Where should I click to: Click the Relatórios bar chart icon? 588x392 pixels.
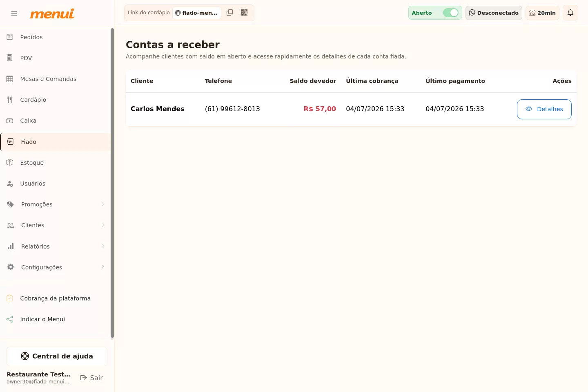point(11,246)
